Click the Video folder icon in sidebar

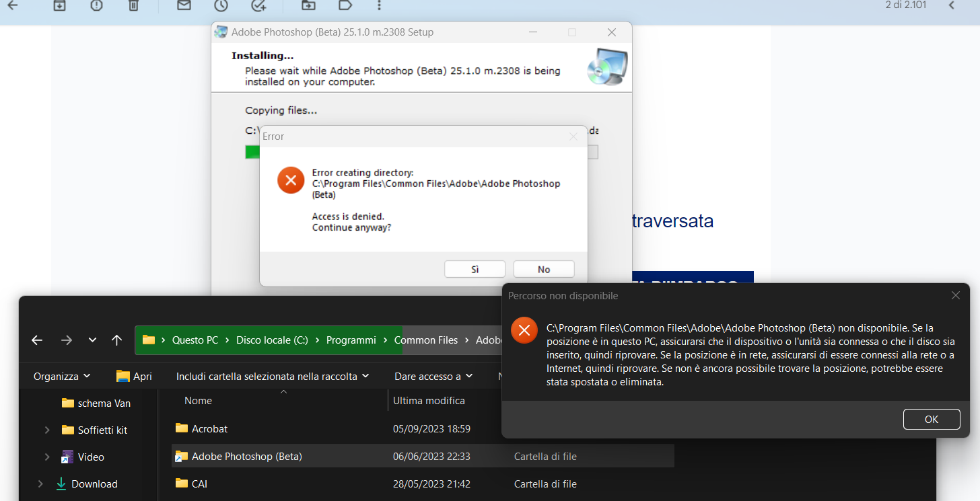point(67,457)
